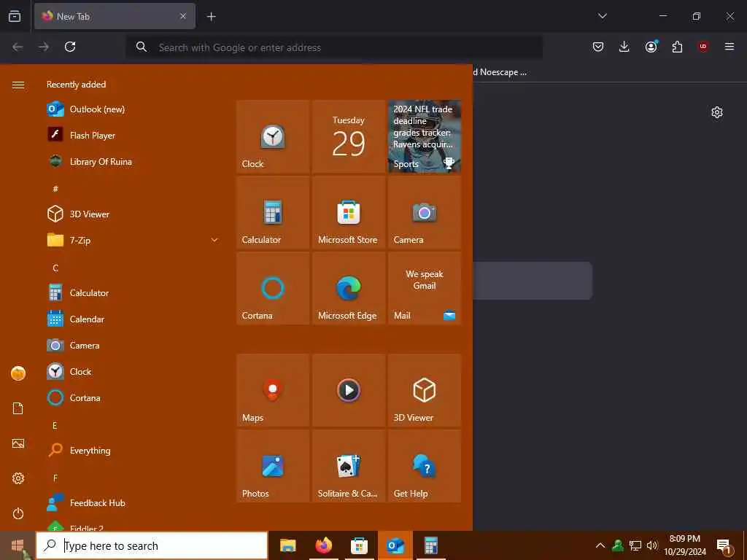
Task: Open the Microsoft Edge tile
Action: 349,288
